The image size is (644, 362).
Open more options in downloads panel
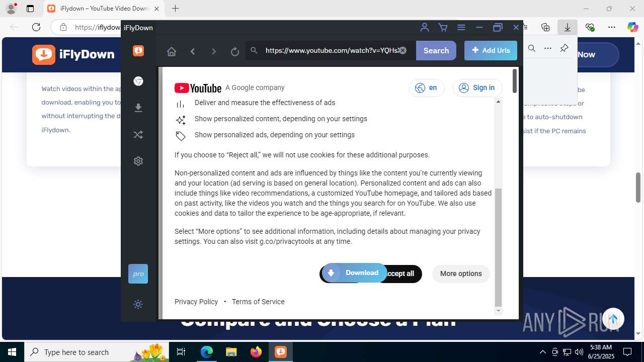(x=548, y=48)
